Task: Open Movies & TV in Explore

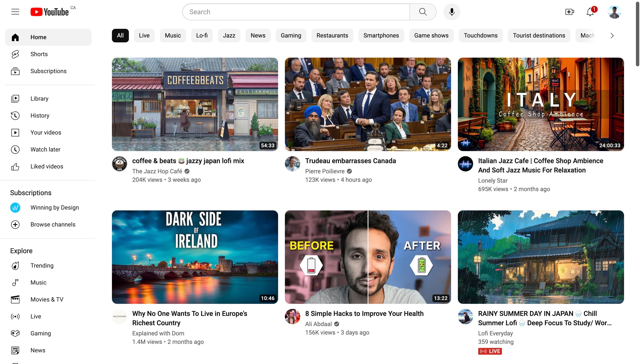Action: (48, 300)
